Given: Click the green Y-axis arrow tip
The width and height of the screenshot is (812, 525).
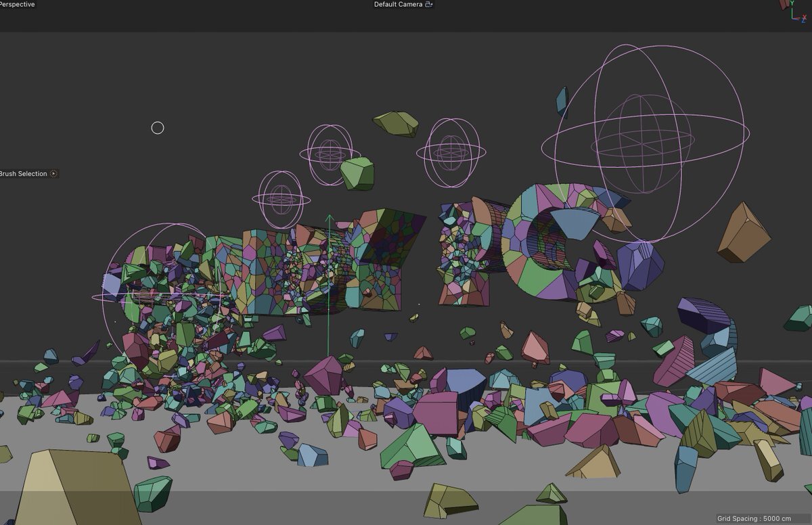Looking at the screenshot, I should (330, 219).
